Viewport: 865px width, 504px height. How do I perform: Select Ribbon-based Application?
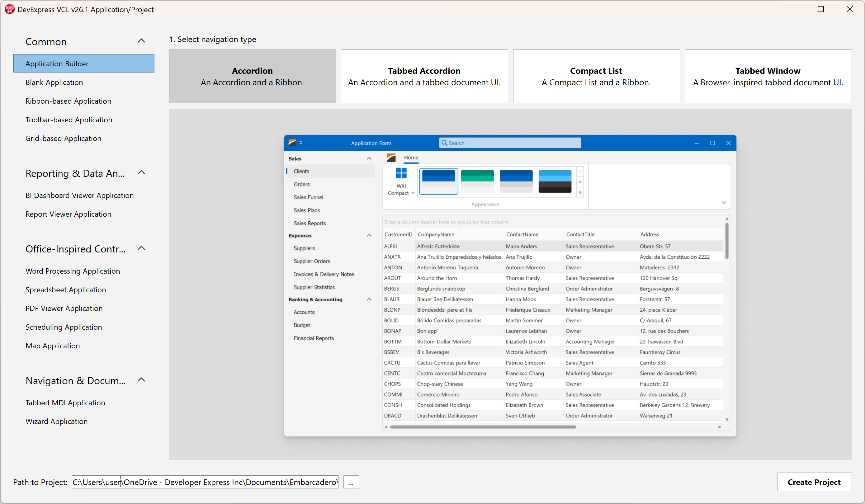(x=84, y=101)
